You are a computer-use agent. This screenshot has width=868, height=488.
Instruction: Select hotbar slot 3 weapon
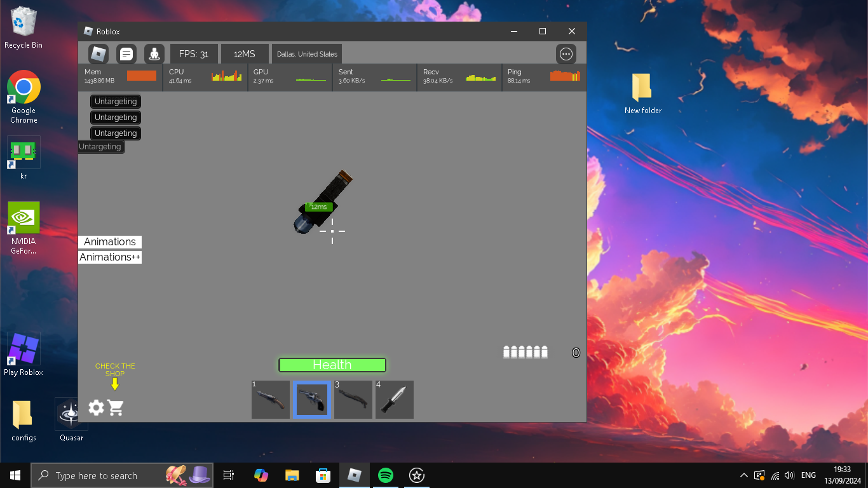point(353,400)
